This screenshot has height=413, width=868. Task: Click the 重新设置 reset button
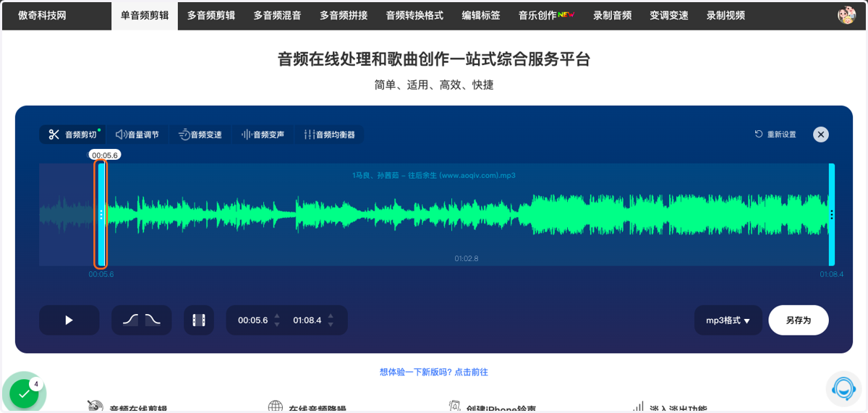[775, 135]
